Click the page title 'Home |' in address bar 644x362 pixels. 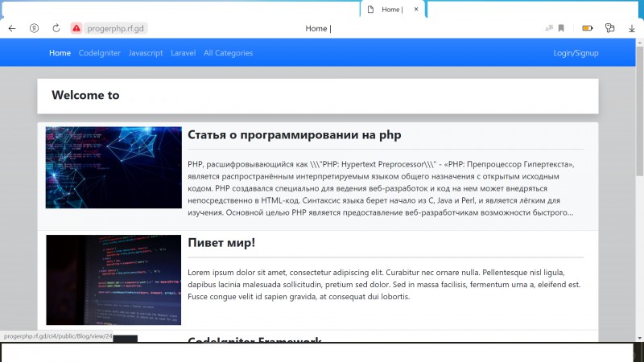318,28
